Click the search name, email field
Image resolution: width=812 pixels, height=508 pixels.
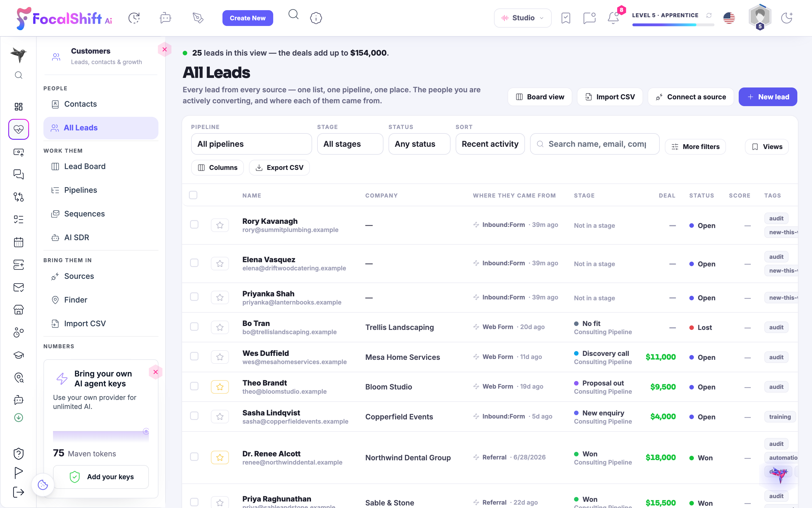click(x=595, y=144)
